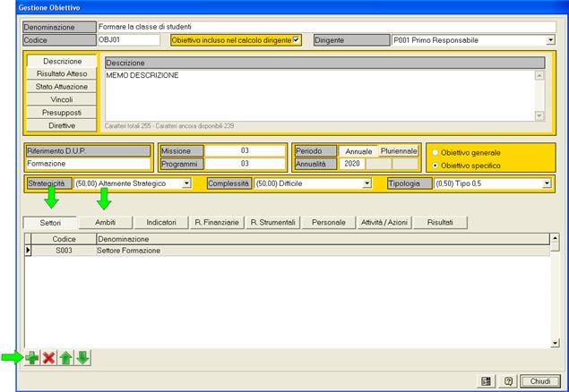The image size is (569, 392).
Task: Click the green plus add icon
Action: click(32, 358)
